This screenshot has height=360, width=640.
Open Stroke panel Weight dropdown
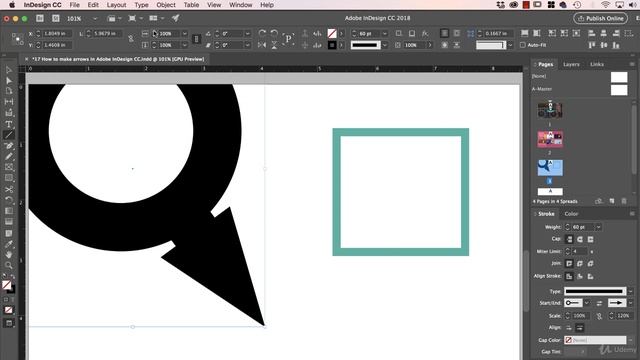(x=598, y=227)
